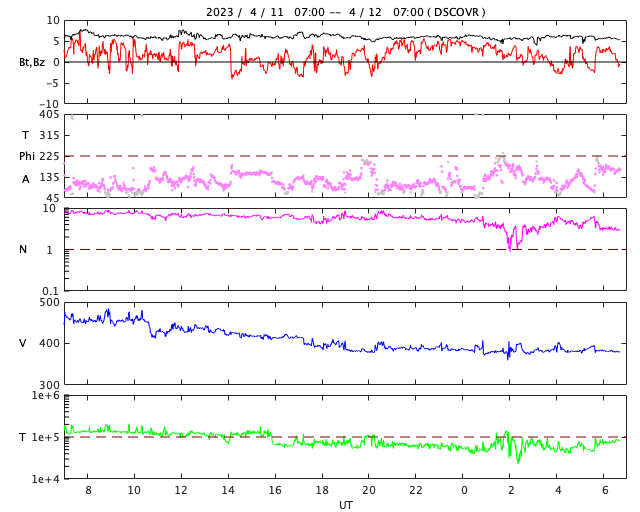Select the Bt,Bz axis label
The image size is (640, 512).
pos(32,62)
